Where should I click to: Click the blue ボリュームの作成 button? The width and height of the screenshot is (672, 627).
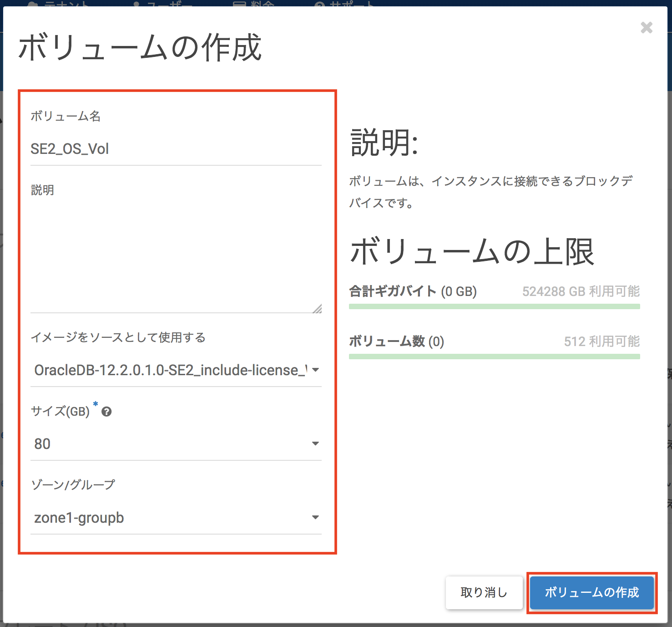coord(591,592)
